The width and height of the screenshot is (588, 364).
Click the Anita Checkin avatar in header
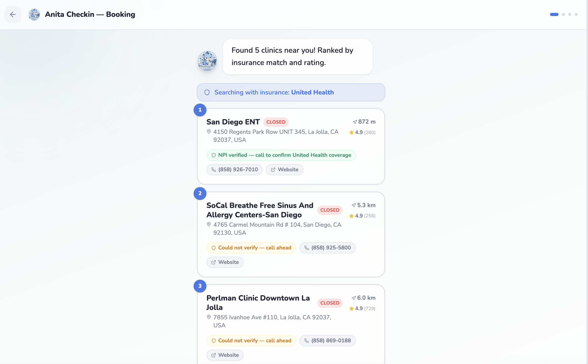[x=34, y=14]
